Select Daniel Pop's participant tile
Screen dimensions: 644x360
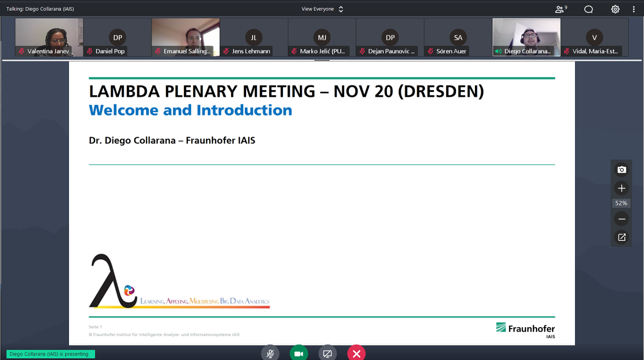click(x=118, y=37)
